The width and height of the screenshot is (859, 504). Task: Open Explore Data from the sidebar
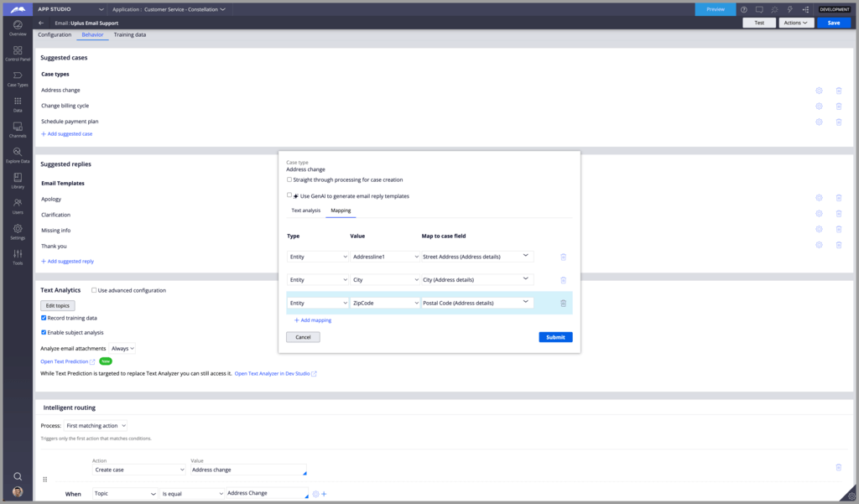(17, 156)
